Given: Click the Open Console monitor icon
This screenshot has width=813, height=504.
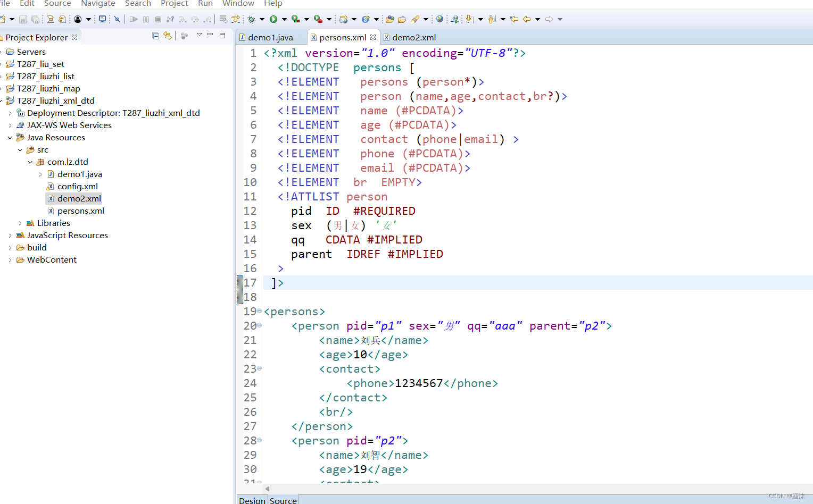Looking at the screenshot, I should click(102, 19).
